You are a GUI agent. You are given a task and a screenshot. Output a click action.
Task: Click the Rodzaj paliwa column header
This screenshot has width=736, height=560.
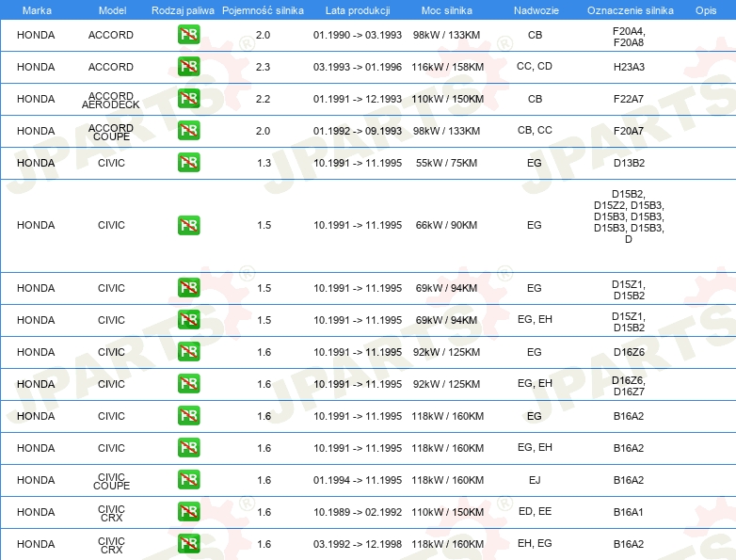coord(183,10)
